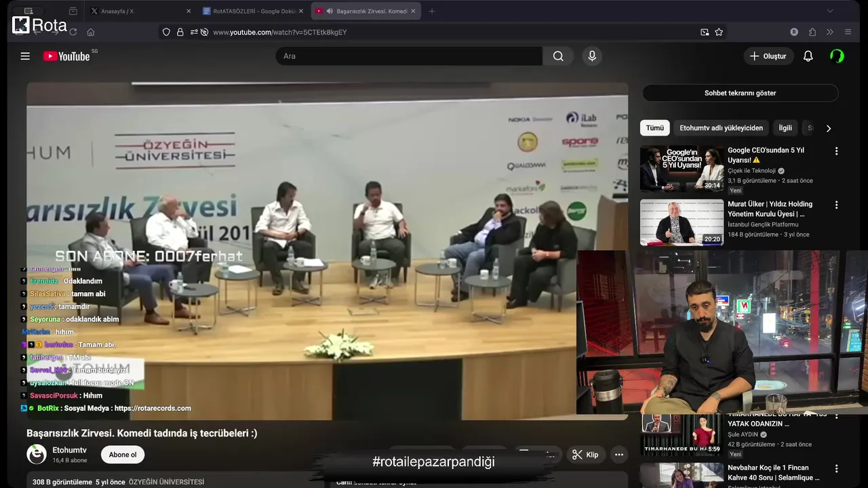The image size is (868, 488).
Task: Mute the playing YouTube tab speaker
Action: point(330,11)
